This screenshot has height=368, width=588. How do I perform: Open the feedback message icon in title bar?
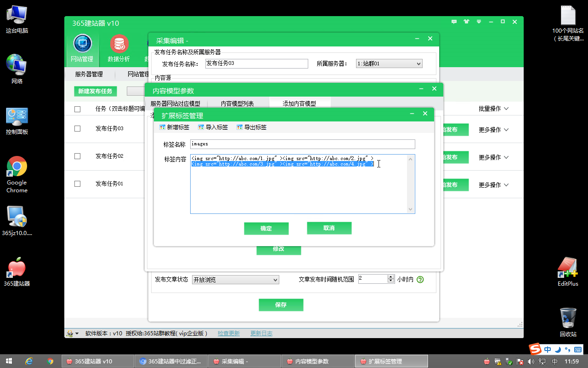coord(454,22)
